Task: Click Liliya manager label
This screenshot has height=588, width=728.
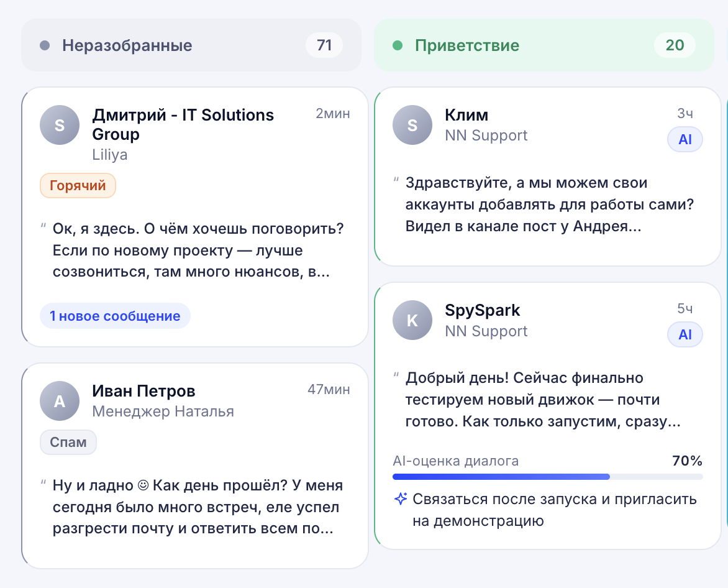Action: tap(109, 155)
